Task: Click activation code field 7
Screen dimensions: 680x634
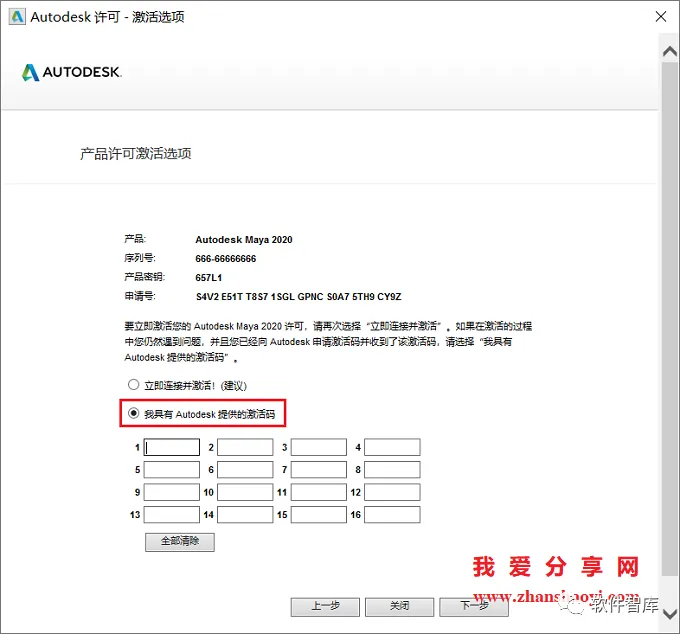Action: [319, 470]
